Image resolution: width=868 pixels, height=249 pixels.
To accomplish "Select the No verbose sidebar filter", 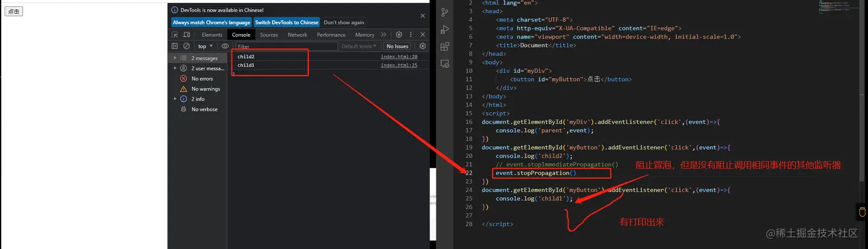I will [204, 109].
